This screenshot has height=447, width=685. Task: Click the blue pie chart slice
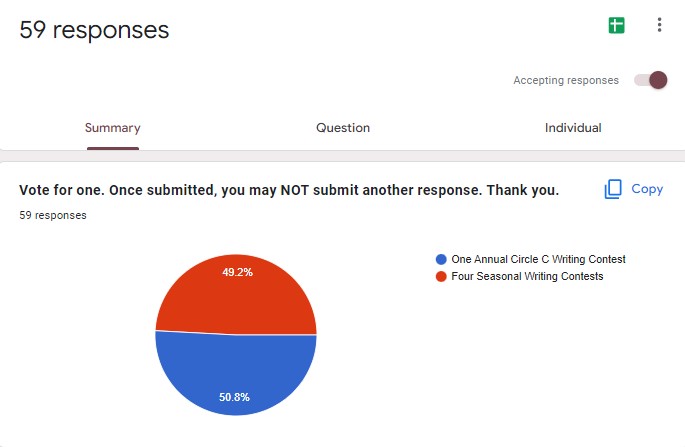[236, 370]
